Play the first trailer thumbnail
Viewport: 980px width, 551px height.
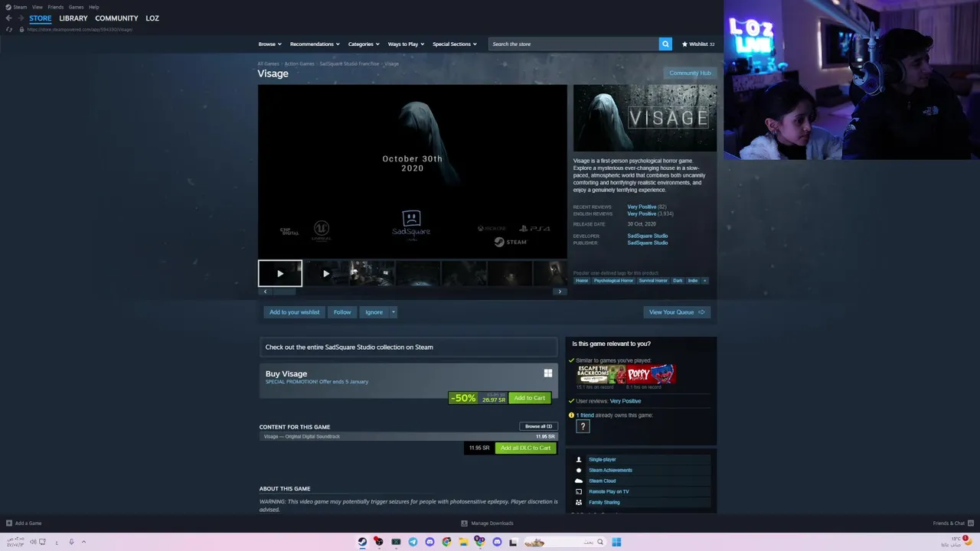280,273
